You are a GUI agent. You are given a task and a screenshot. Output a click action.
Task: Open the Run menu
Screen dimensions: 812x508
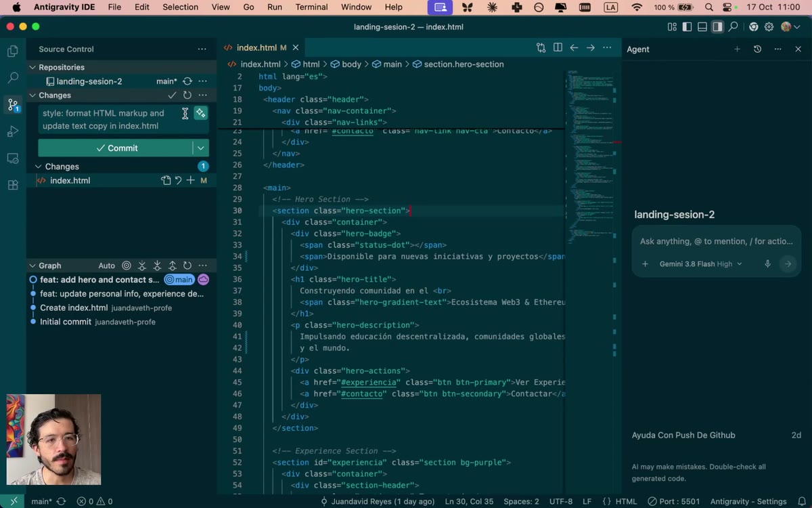tap(274, 7)
